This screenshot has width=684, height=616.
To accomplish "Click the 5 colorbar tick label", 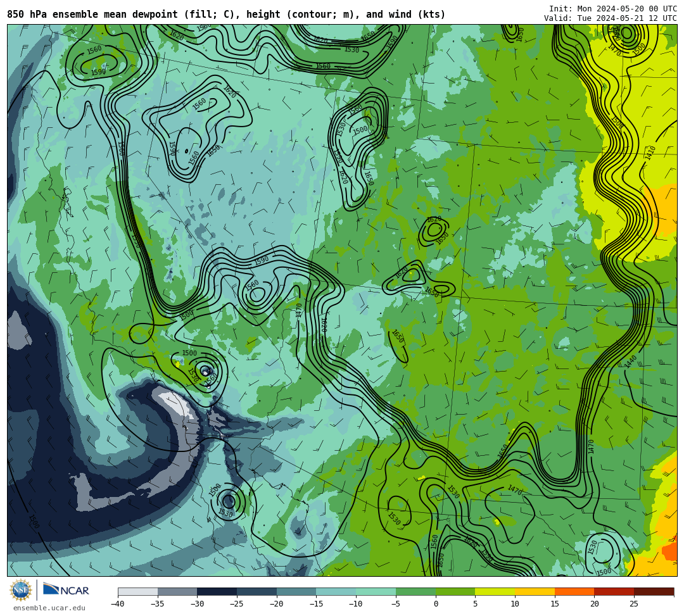I will point(476,604).
